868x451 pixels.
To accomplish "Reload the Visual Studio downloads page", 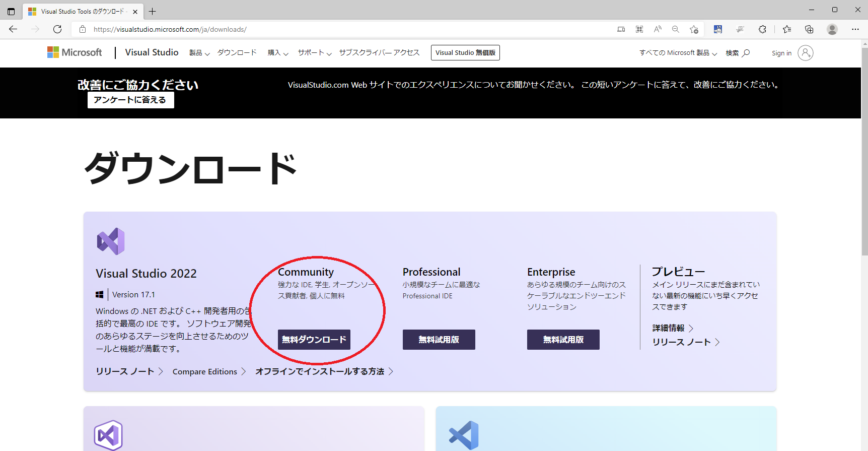I will [57, 29].
